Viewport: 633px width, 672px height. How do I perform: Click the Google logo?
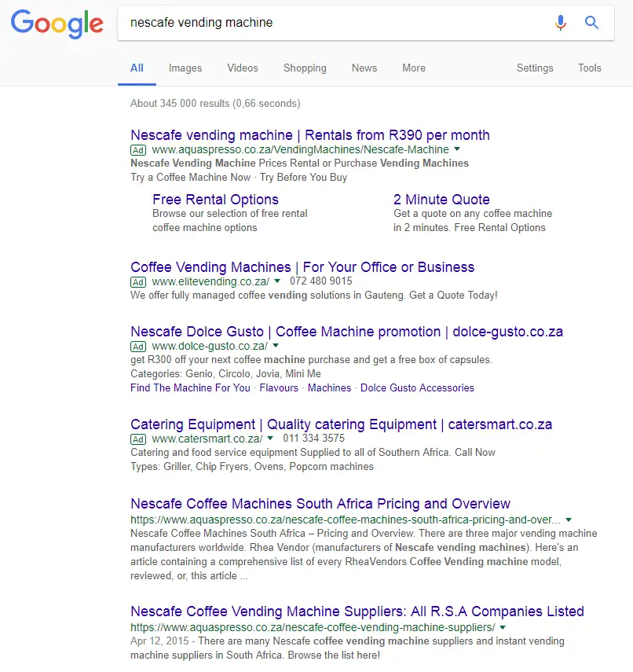pos(57,24)
